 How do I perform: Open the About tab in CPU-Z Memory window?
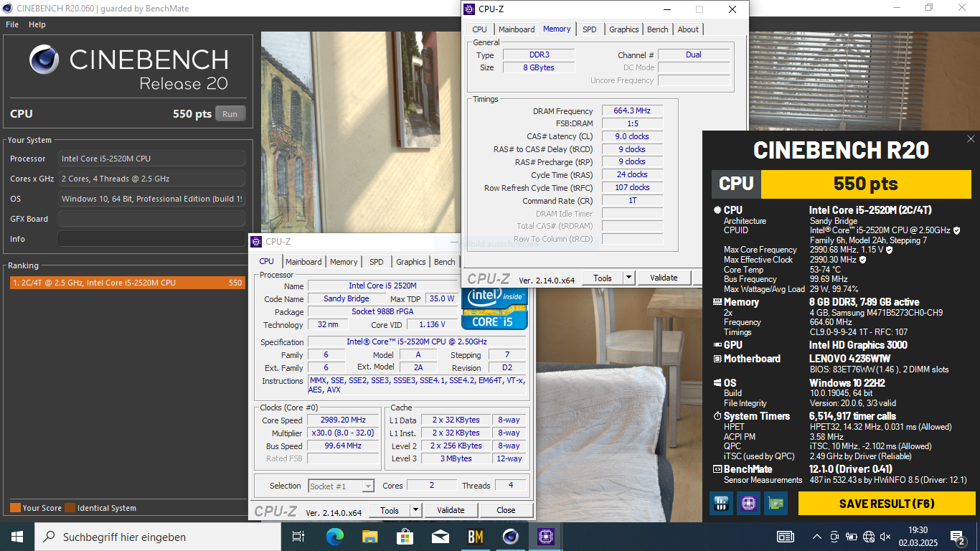point(688,29)
